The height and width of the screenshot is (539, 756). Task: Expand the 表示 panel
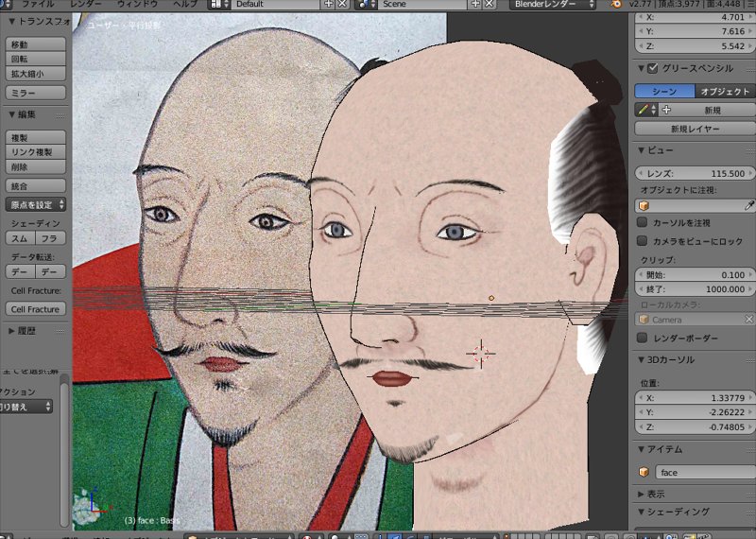pos(642,494)
